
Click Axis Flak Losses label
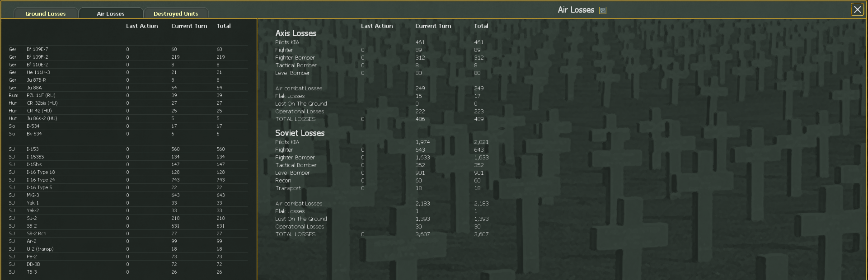pyautogui.click(x=290, y=96)
